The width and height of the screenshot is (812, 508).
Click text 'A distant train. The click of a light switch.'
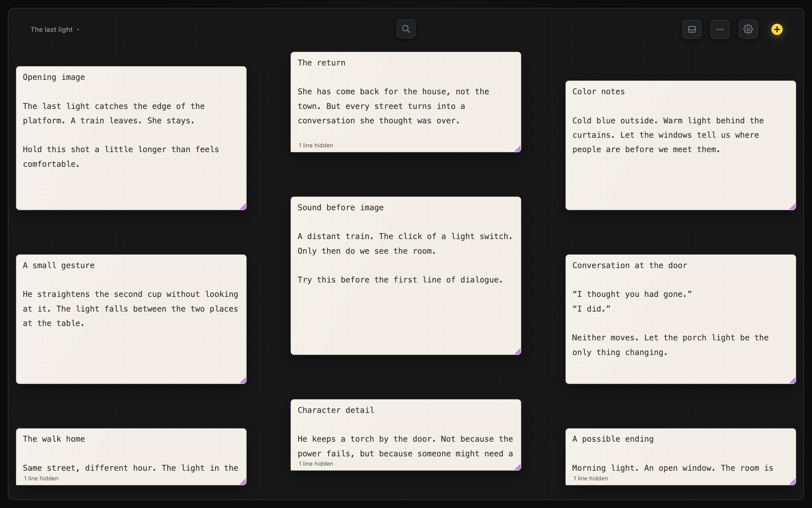click(x=405, y=237)
